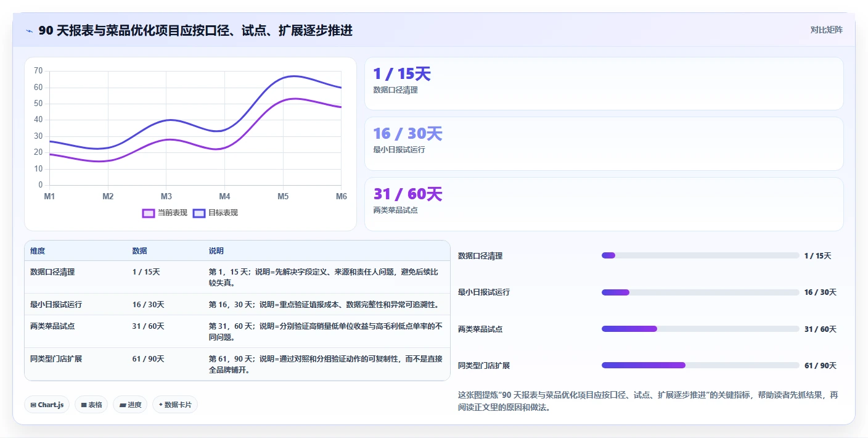Click the 同类型门店扩展 progress row label
Image resolution: width=868 pixels, height=438 pixels.
(x=484, y=366)
